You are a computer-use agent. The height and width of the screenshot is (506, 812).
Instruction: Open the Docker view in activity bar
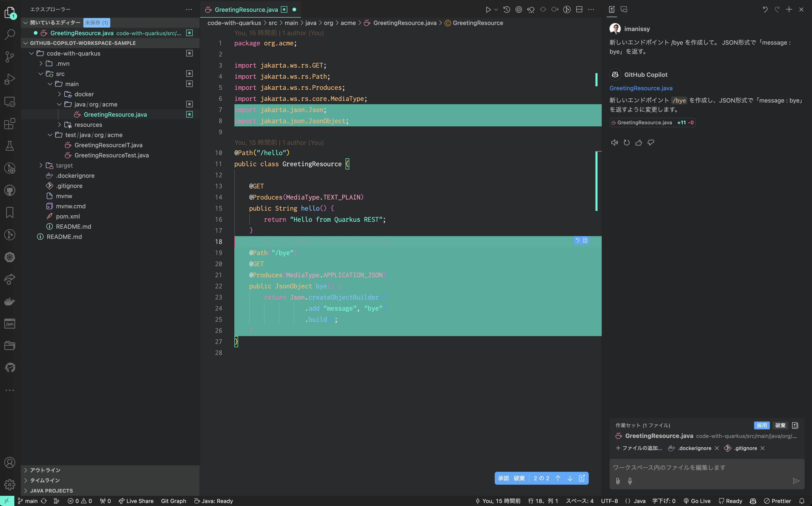click(x=10, y=302)
